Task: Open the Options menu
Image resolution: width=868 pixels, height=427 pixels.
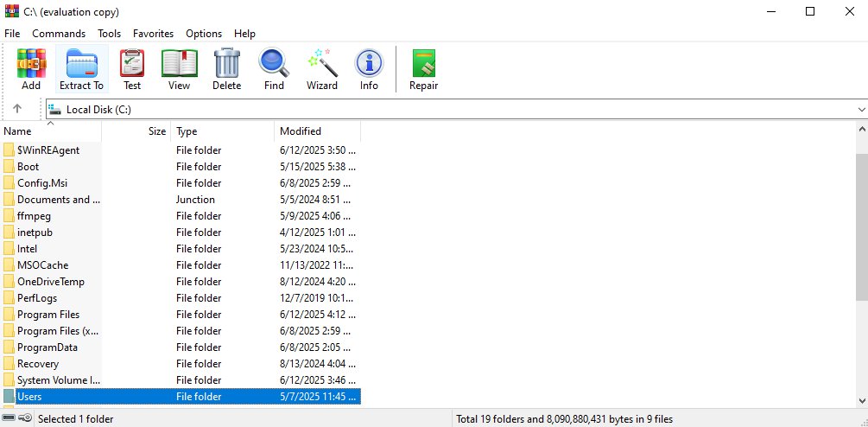Action: 204,34
